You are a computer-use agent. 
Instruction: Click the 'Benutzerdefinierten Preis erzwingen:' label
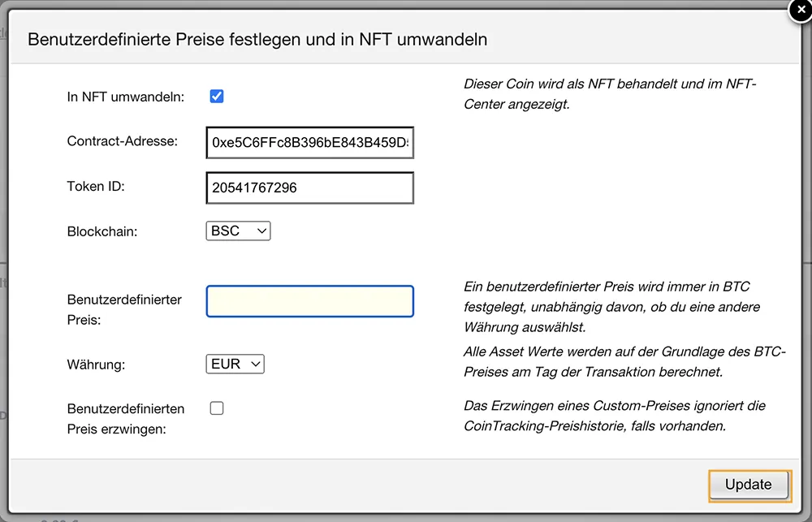pyautogui.click(x=126, y=419)
